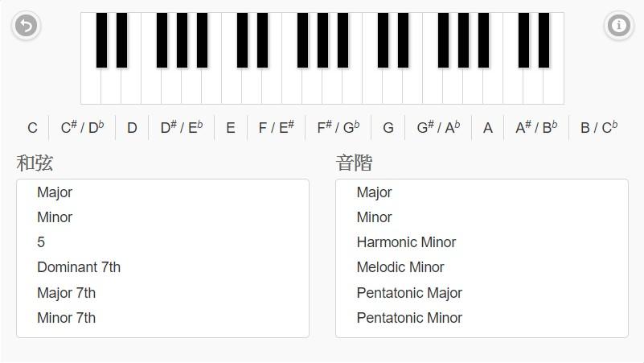Choose root note G
Image resolution: width=644 pixels, height=363 pixels.
coord(388,127)
